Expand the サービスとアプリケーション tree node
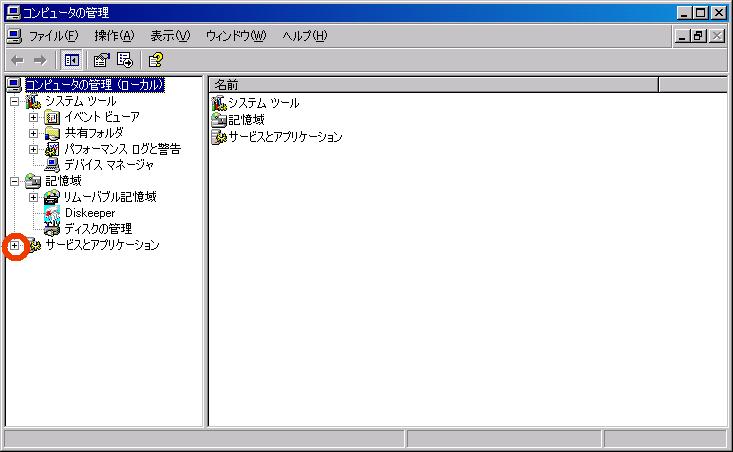Image resolution: width=733 pixels, height=452 pixels. [14, 245]
